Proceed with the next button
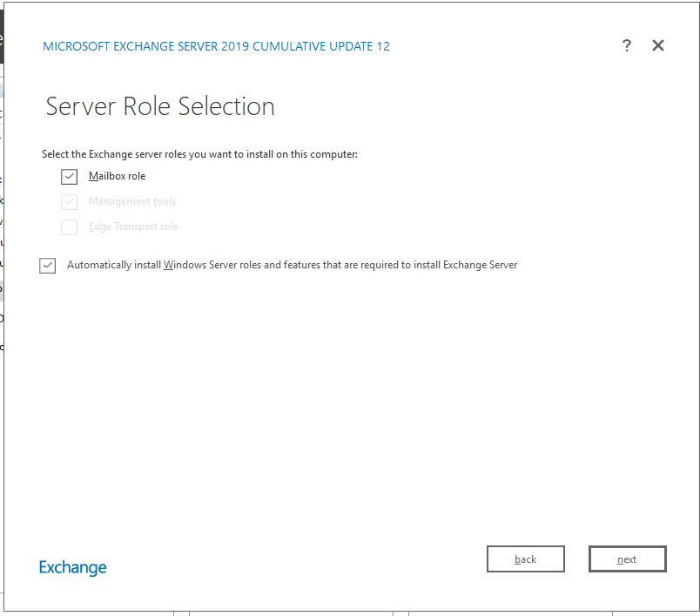The width and height of the screenshot is (700, 616). [x=627, y=558]
